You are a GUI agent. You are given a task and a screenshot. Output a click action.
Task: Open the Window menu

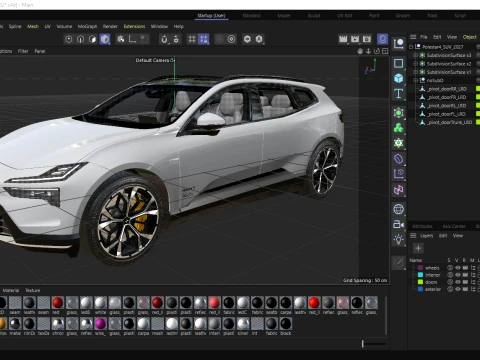click(159, 26)
